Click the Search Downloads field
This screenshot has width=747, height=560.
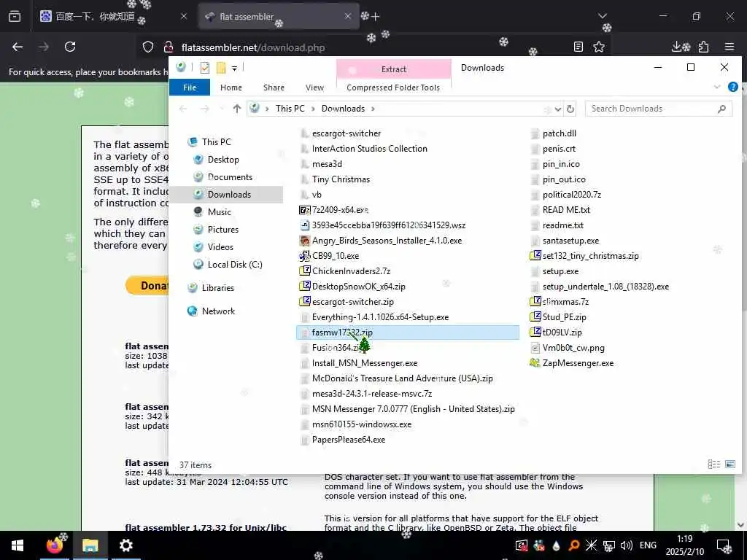click(x=659, y=109)
